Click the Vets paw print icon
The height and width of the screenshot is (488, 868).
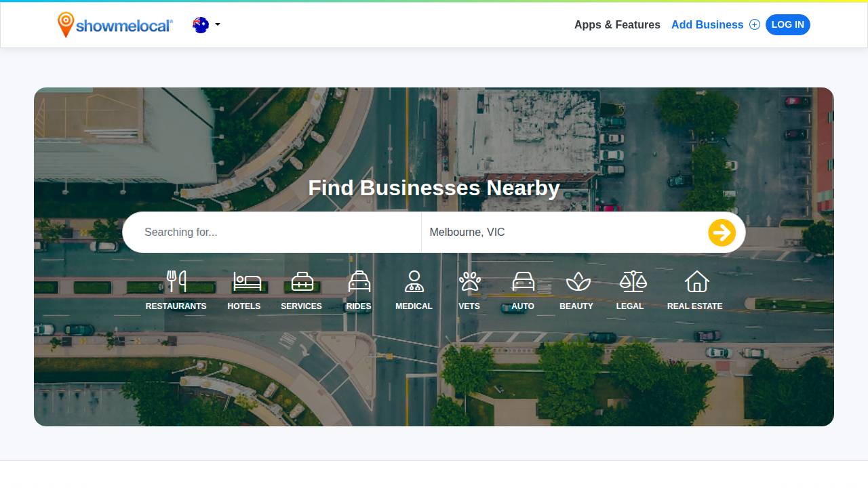tap(469, 281)
